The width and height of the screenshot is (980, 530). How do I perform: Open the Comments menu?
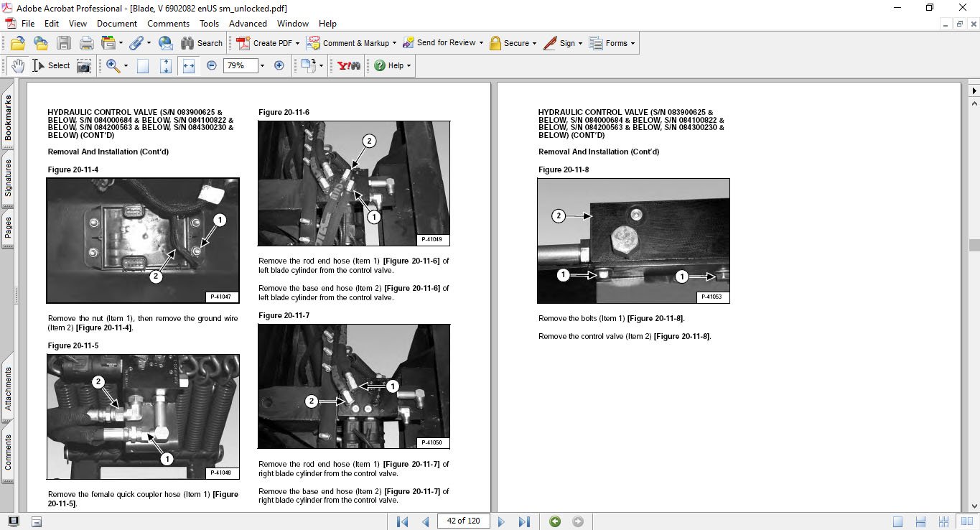tap(169, 24)
